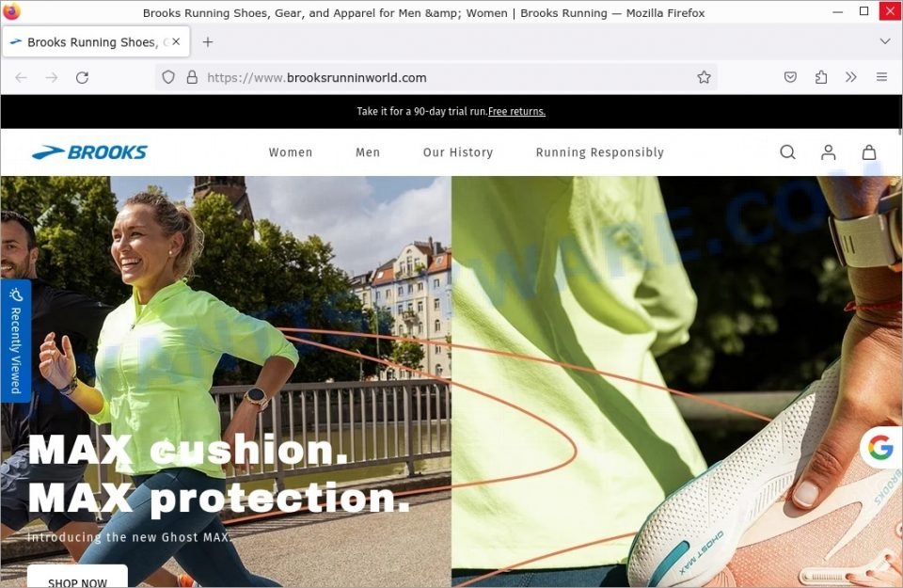The height and width of the screenshot is (588, 903).
Task: Click the Brooks logo
Action: click(x=90, y=152)
